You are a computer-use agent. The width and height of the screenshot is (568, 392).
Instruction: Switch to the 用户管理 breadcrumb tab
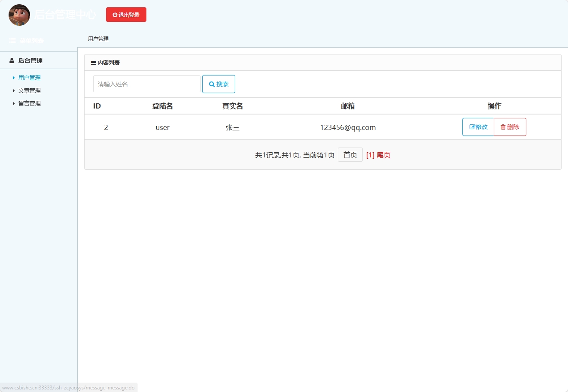coord(98,39)
